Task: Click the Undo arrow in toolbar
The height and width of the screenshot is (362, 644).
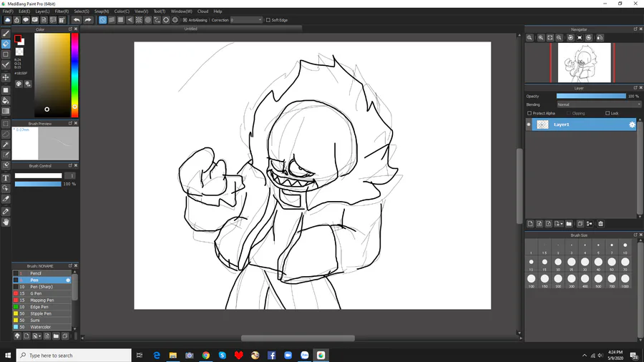Action: tap(77, 20)
